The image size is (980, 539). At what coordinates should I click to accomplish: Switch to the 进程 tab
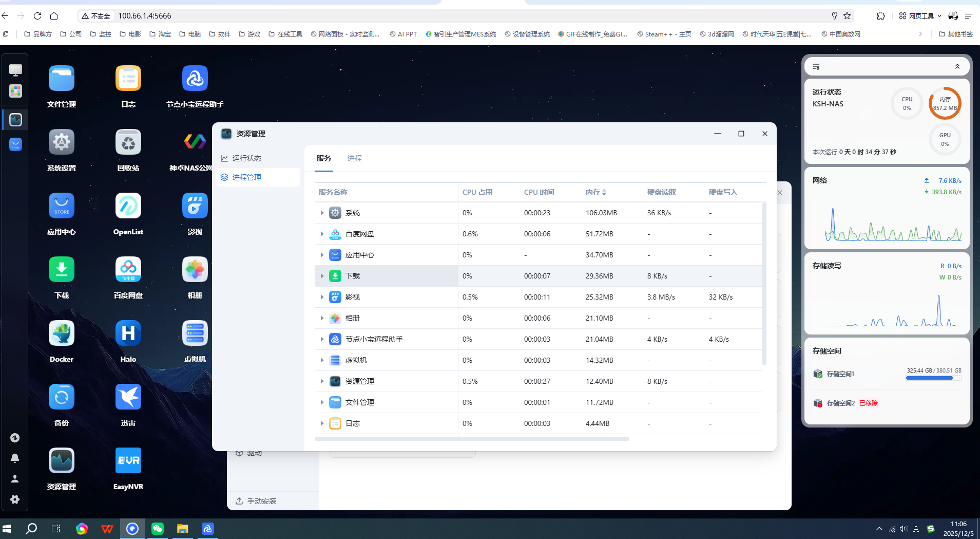point(354,158)
